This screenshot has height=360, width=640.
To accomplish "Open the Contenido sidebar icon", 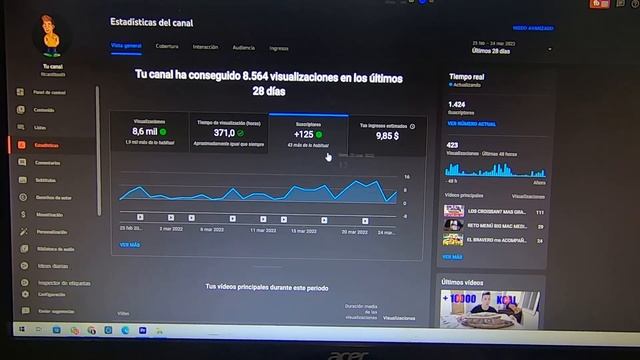I will pos(20,109).
